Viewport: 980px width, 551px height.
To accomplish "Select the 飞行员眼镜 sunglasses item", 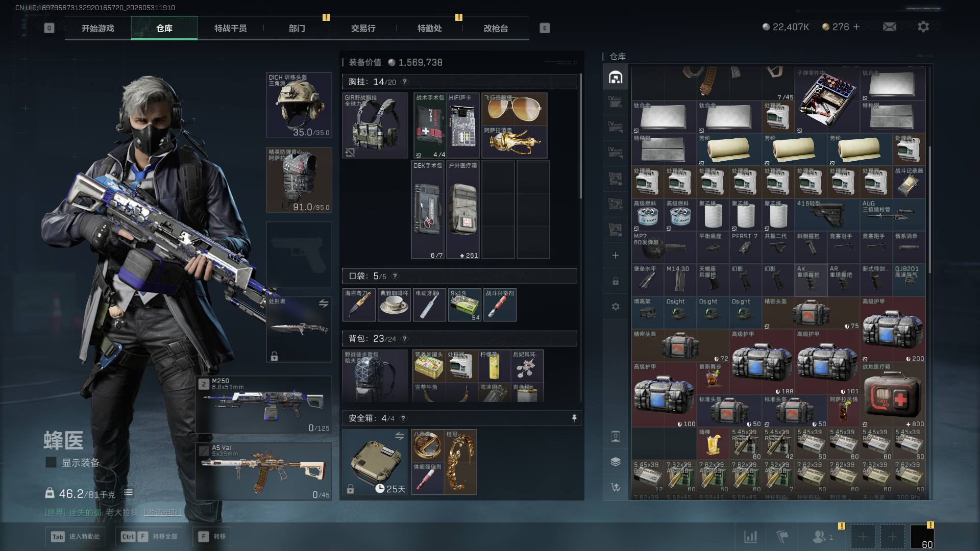I will pyautogui.click(x=514, y=109).
